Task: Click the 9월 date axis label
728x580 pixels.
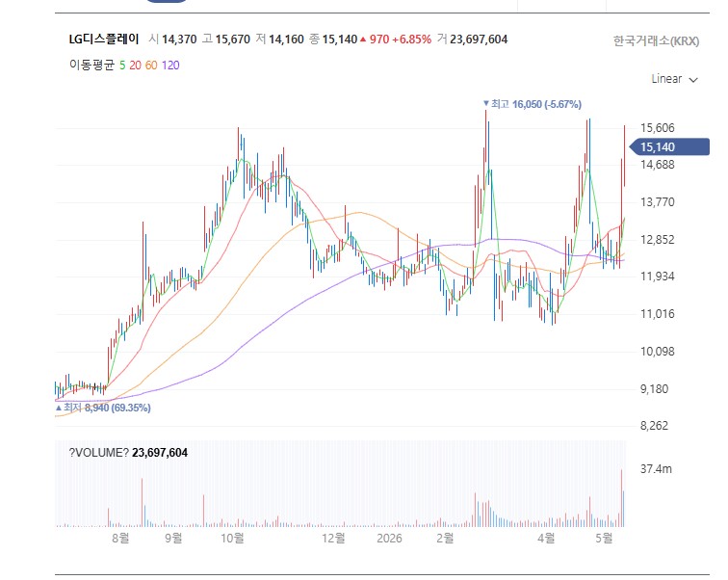Action: point(173,539)
